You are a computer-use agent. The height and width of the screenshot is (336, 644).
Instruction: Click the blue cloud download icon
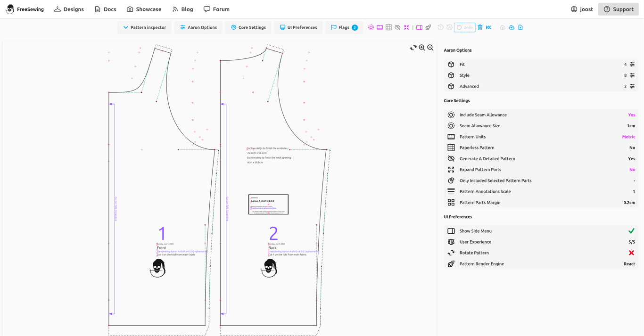click(512, 27)
